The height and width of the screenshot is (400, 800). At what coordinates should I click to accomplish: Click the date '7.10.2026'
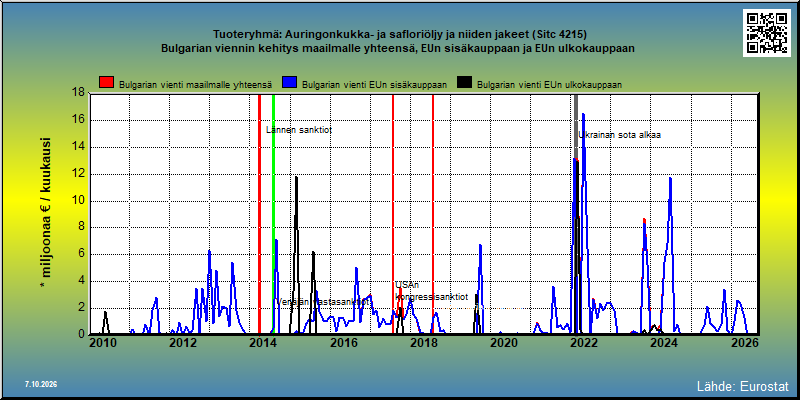(41, 384)
